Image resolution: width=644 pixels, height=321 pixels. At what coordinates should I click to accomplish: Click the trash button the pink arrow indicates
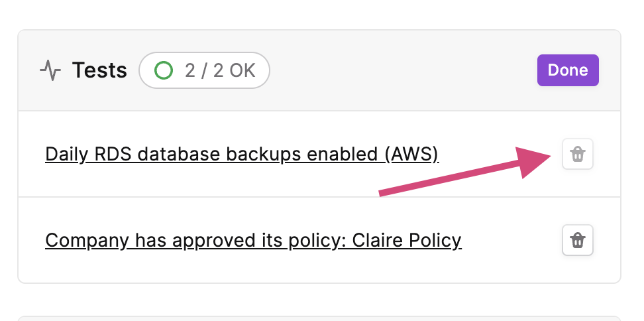coord(578,154)
